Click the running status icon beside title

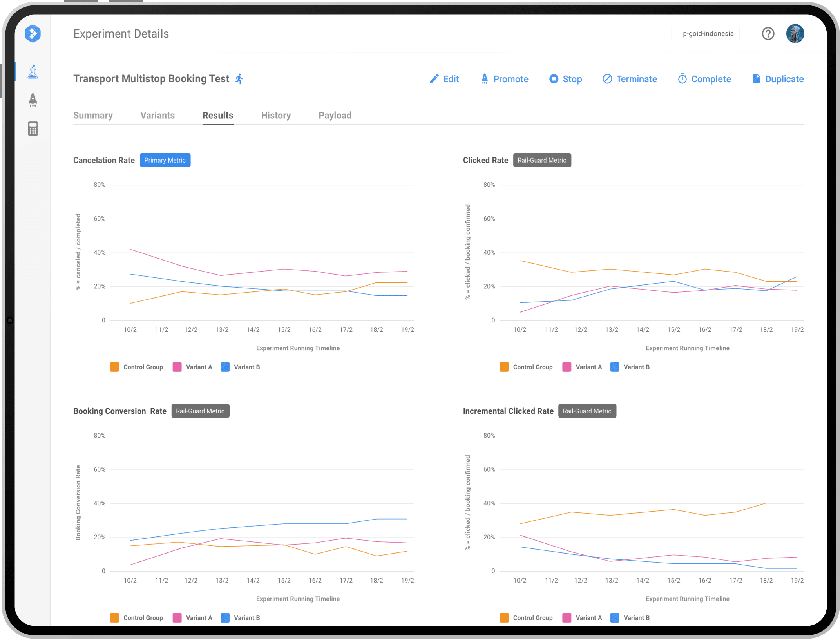(239, 79)
